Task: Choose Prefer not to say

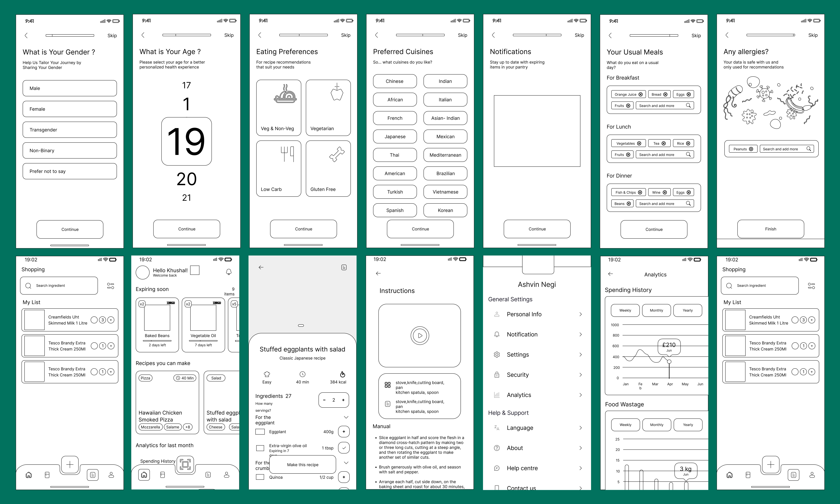Action: point(70,171)
